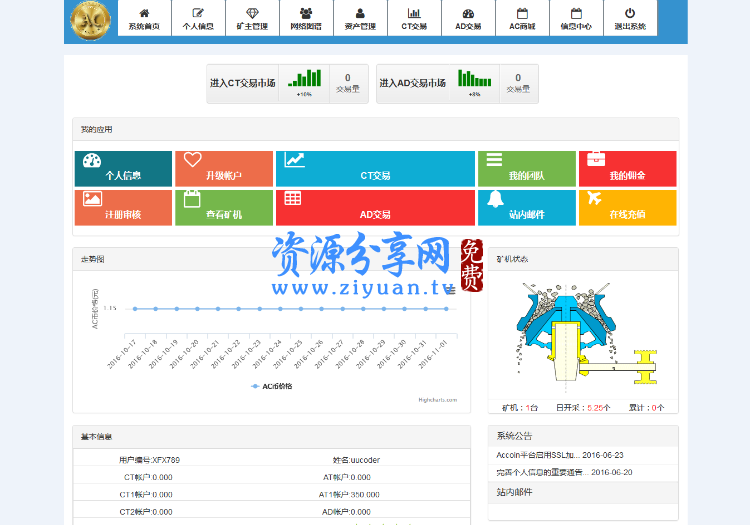Click chart data point for 2016-10-17
The height and width of the screenshot is (525, 750).
(x=135, y=309)
